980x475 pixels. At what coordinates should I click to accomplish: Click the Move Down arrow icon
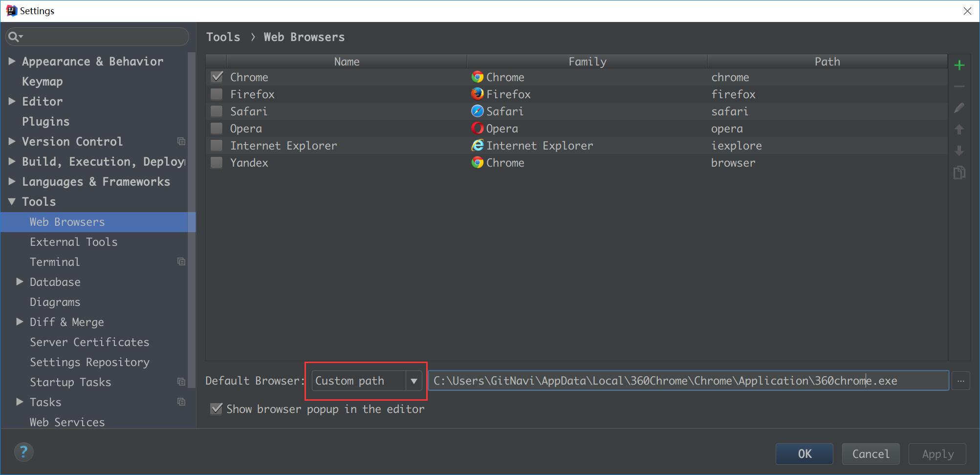pyautogui.click(x=959, y=151)
